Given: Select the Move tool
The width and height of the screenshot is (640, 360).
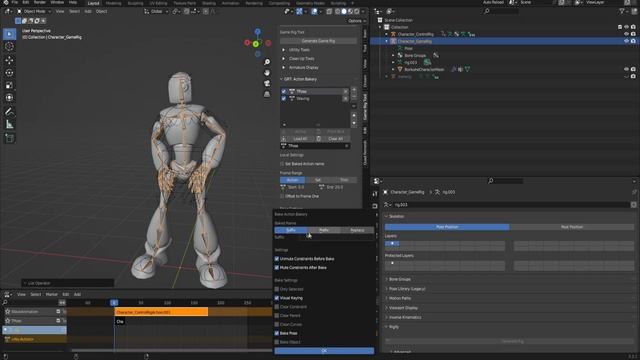Looking at the screenshot, I should [9, 60].
